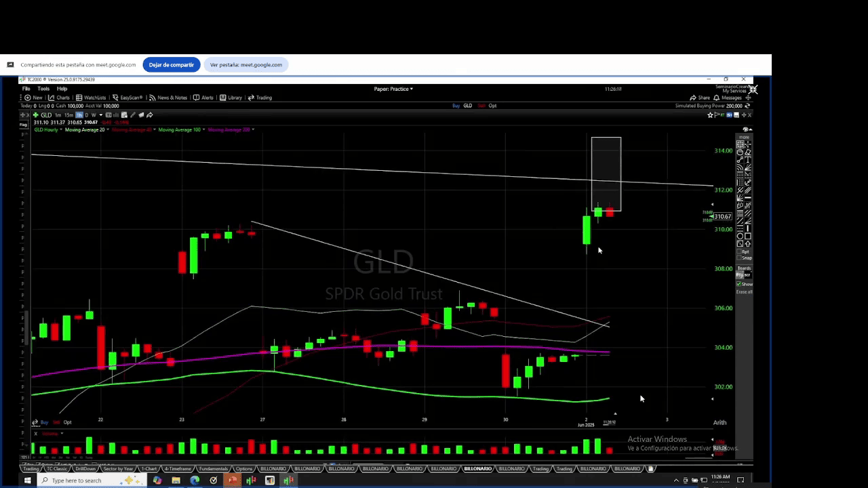Click the Share arrow in top bar
The image size is (868, 488).
(700, 98)
